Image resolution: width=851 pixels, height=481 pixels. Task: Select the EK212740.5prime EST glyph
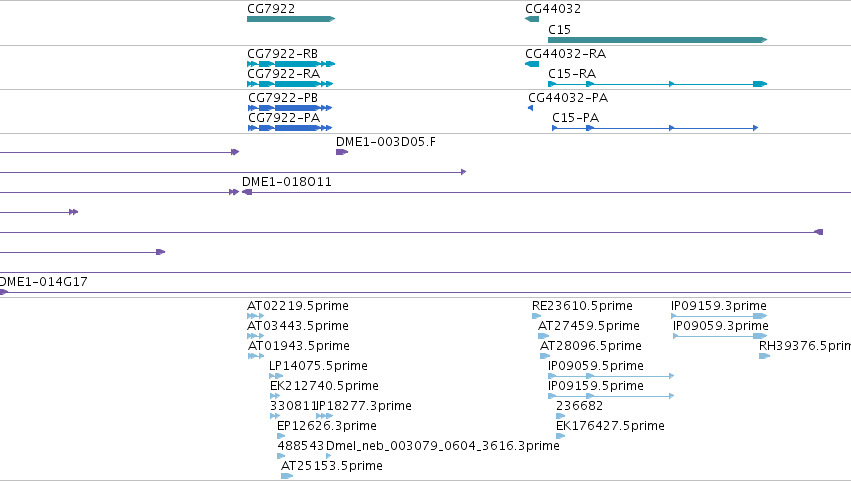tap(275, 396)
